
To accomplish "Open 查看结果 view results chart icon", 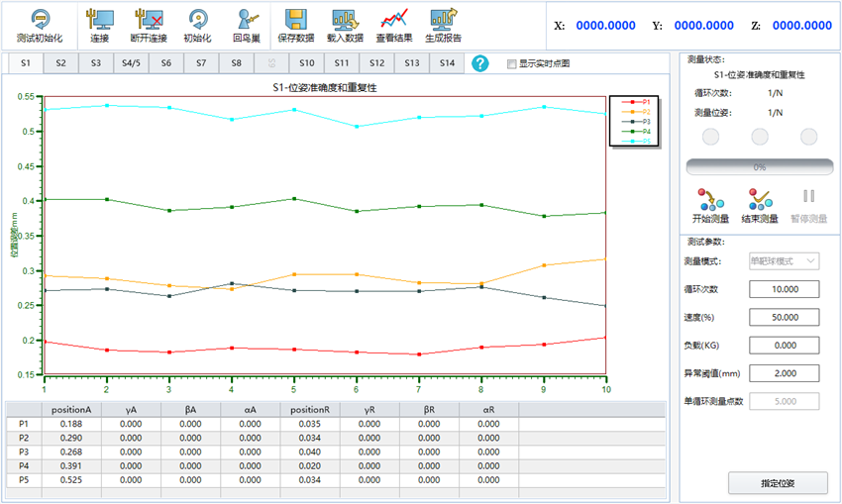I will pos(394,19).
